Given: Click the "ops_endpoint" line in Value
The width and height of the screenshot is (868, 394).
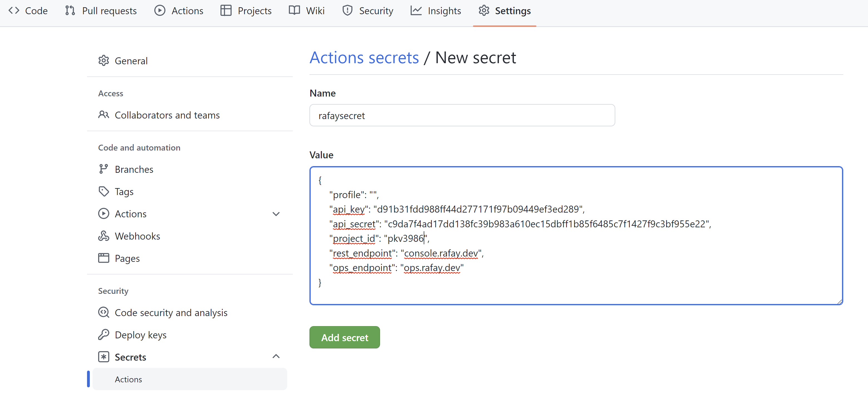Looking at the screenshot, I should (396, 268).
